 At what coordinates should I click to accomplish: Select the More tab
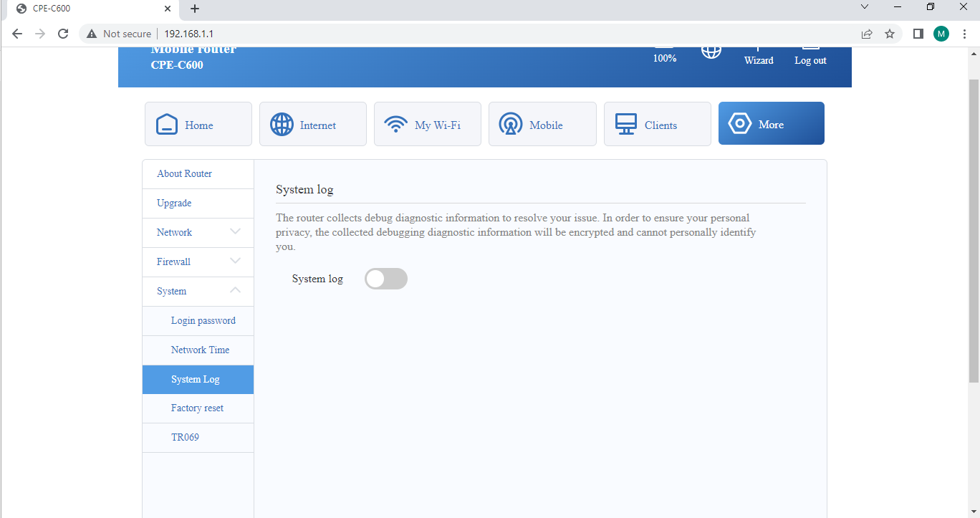pos(772,123)
